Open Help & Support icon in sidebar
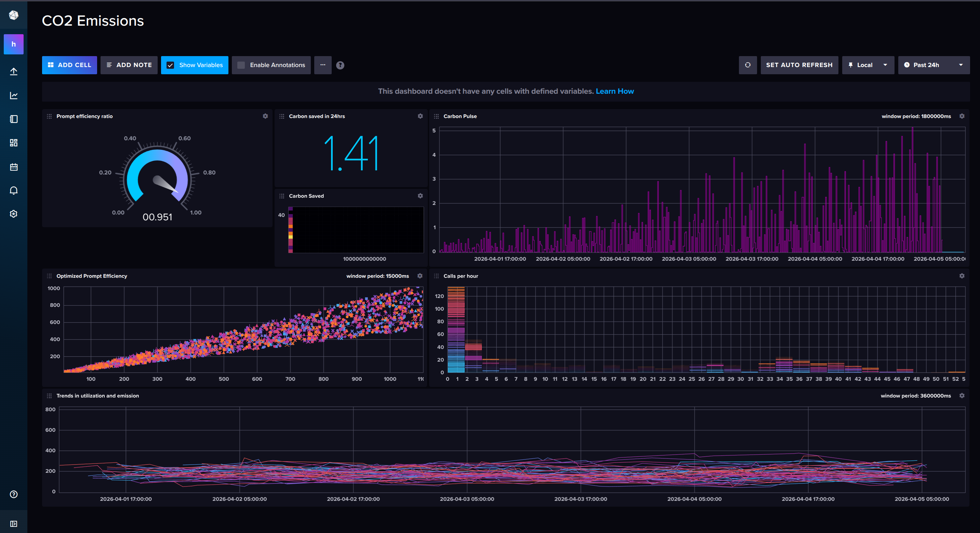This screenshot has height=533, width=980. click(14, 494)
